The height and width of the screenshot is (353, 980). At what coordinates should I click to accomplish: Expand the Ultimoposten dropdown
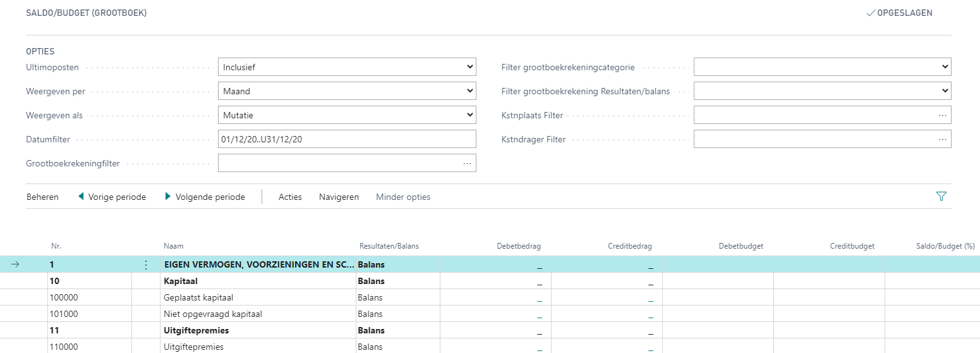[x=346, y=67]
